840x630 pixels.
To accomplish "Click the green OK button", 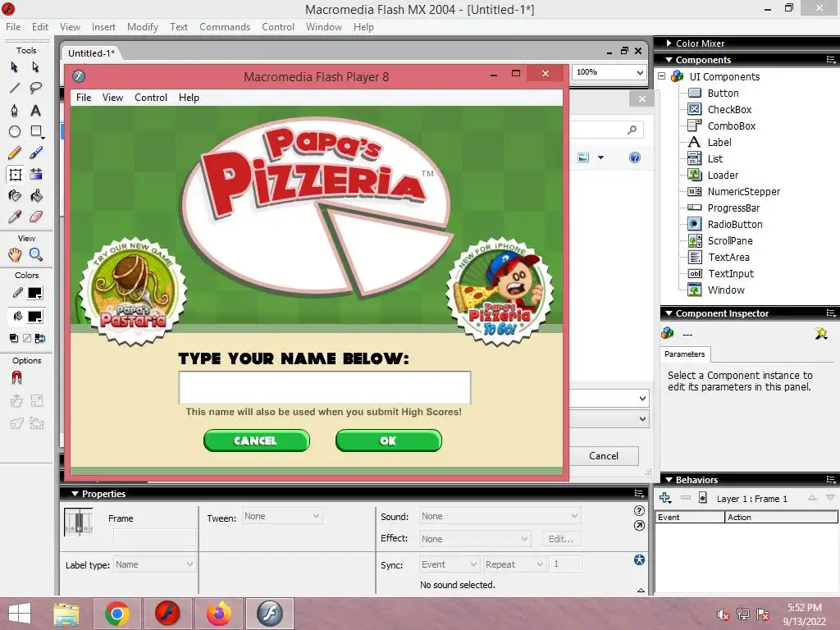I will 388,441.
